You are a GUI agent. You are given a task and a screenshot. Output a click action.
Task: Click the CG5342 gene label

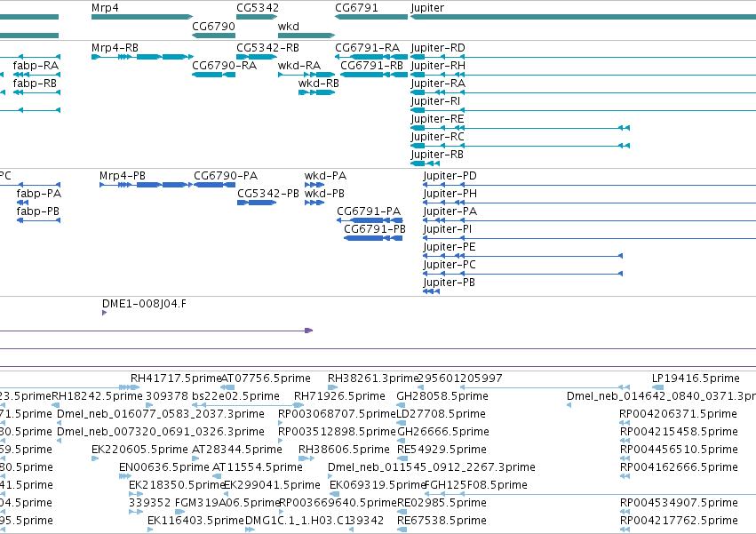click(x=258, y=8)
